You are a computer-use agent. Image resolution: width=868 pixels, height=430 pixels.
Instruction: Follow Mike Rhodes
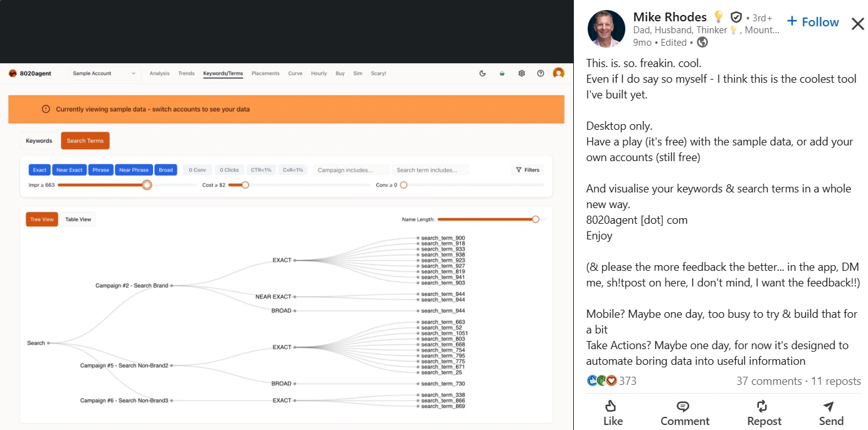pos(813,22)
